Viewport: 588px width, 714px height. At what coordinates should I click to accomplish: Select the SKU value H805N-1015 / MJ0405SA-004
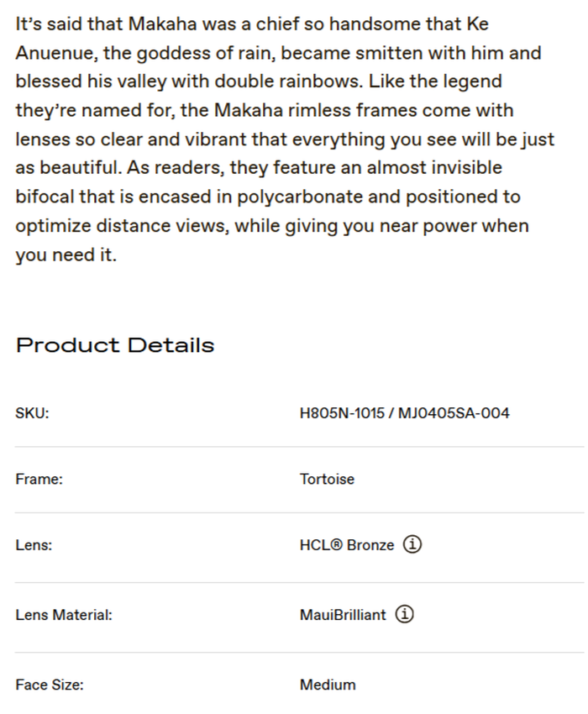tap(404, 413)
